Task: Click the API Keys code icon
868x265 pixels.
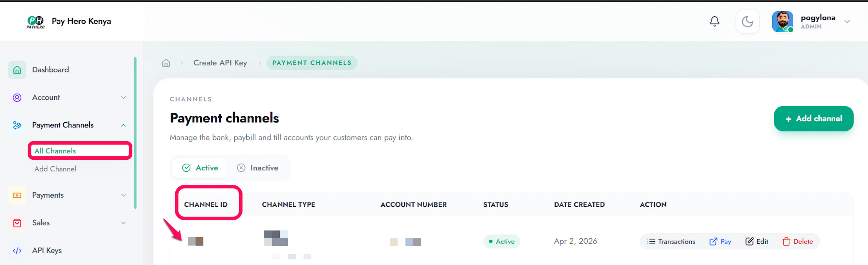Action: (17, 250)
